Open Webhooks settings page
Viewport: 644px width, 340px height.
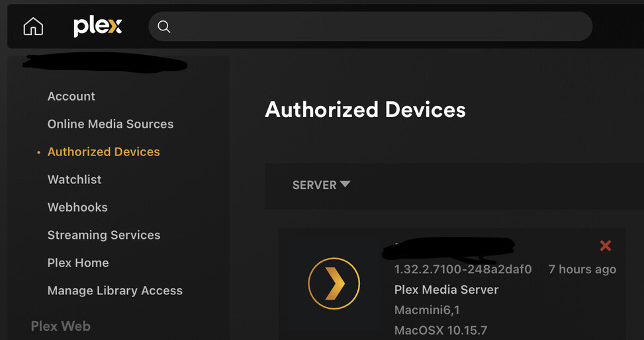coord(77,208)
